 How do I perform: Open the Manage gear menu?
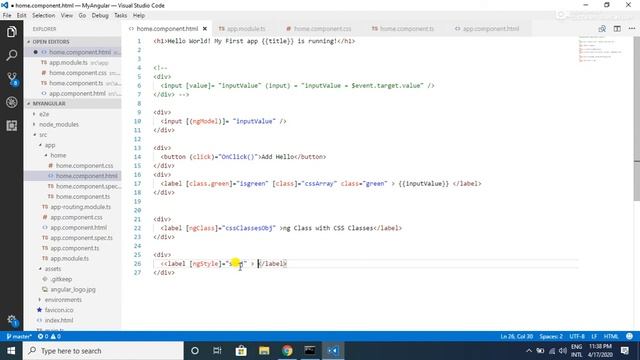click(11, 320)
